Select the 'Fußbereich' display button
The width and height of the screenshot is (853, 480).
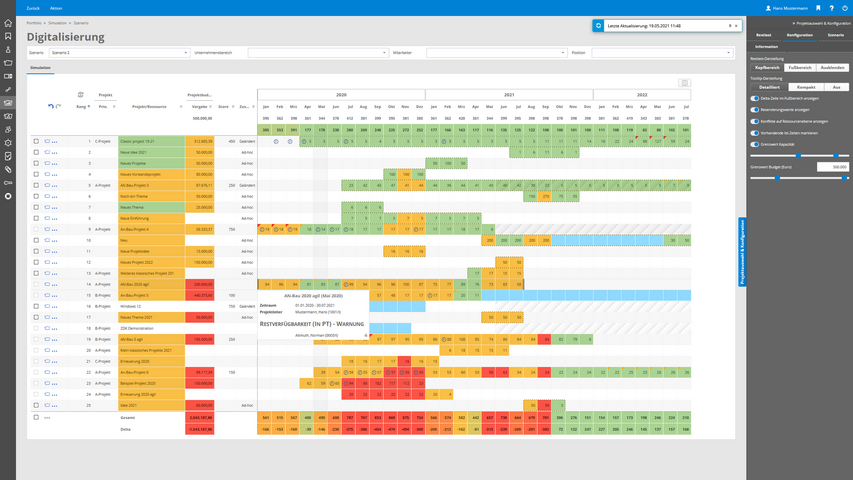pyautogui.click(x=799, y=68)
